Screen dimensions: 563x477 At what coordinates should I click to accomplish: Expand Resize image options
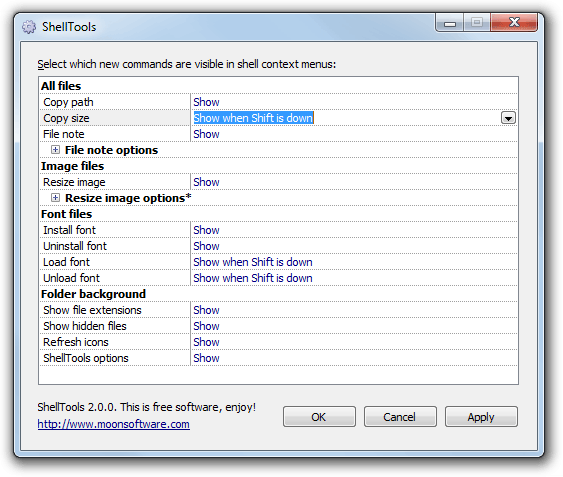point(55,198)
